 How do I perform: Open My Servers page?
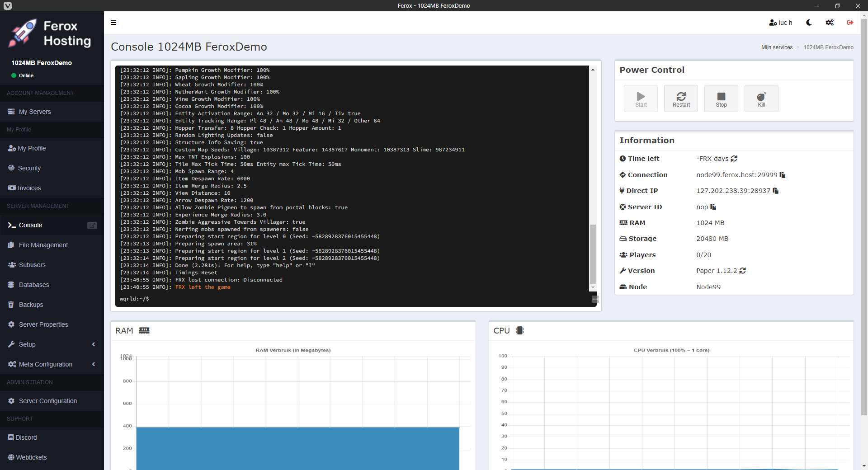coord(52,112)
